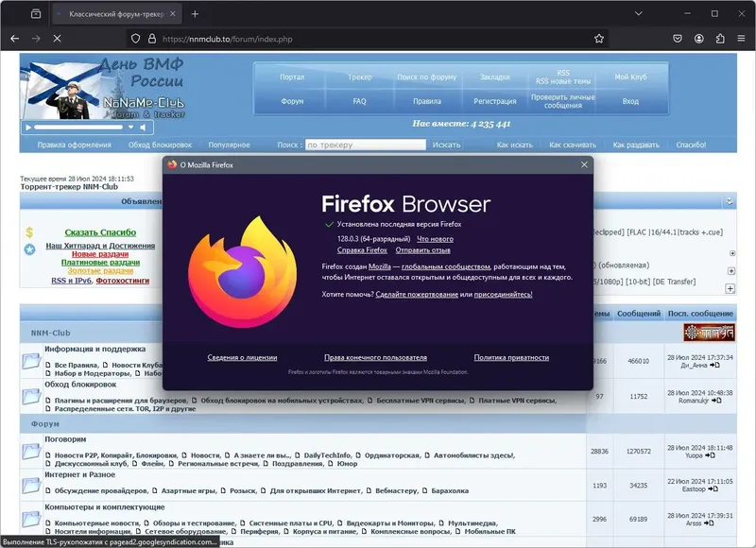Click the Firefox account profile icon

(x=697, y=39)
